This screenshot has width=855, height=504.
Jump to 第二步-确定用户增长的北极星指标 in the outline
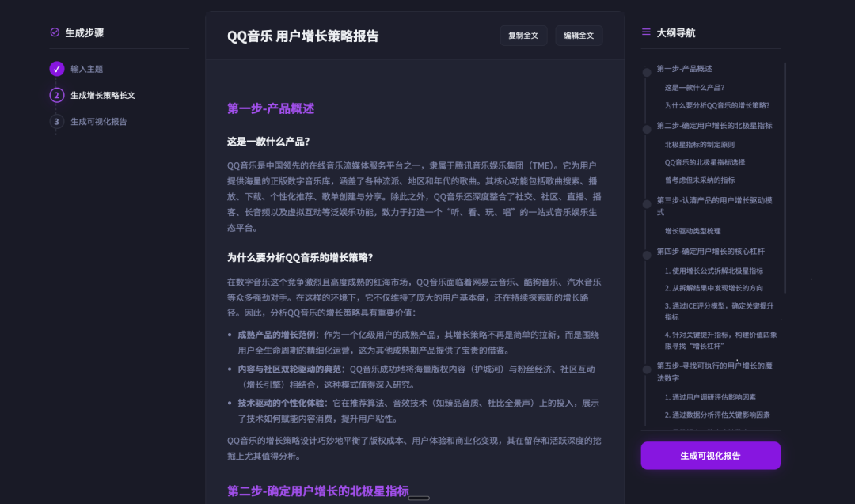(714, 126)
